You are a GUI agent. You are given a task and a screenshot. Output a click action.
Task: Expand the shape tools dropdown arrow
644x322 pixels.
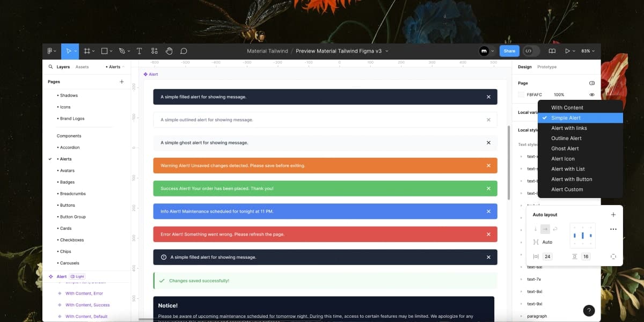pos(111,50)
